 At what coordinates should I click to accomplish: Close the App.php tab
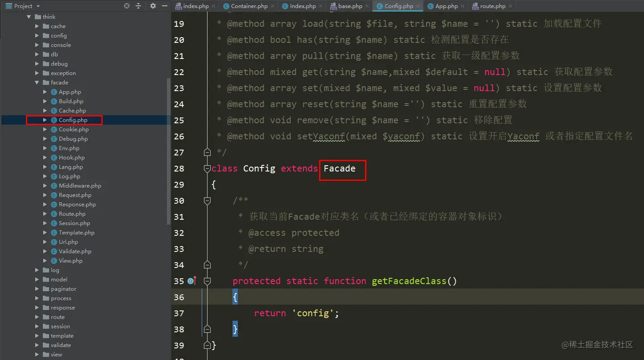click(463, 6)
